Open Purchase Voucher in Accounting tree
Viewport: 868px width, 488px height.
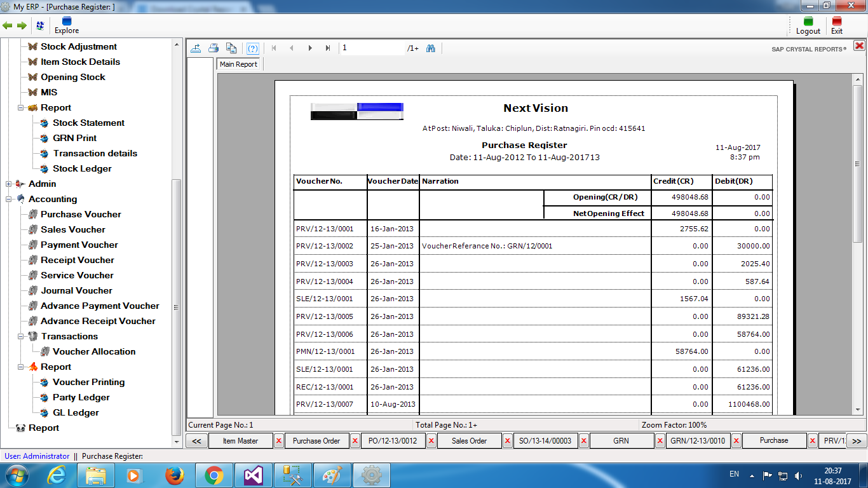(x=81, y=215)
